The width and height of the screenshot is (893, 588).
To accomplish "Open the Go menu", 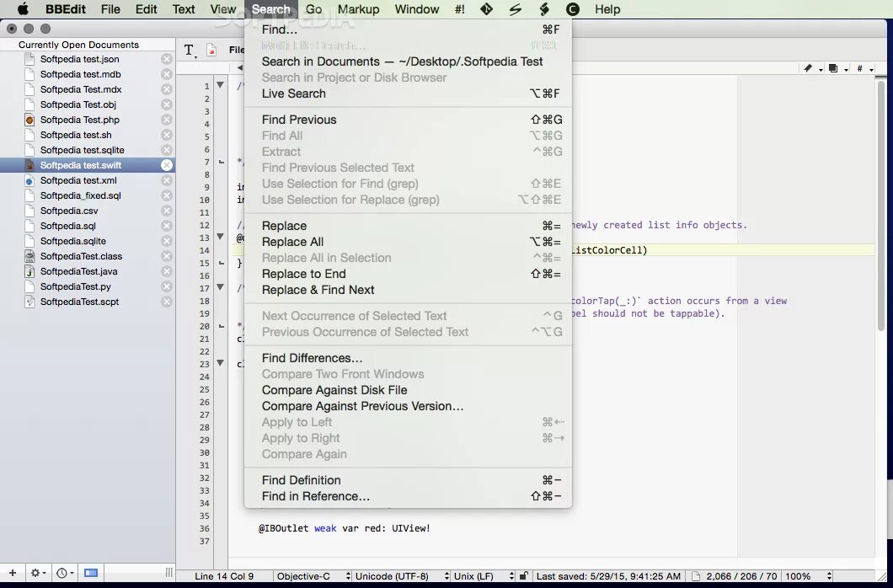I will pos(313,9).
